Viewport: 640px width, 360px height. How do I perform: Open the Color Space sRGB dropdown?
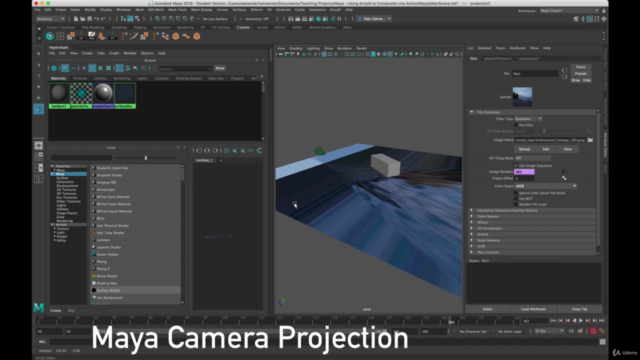tap(546, 186)
